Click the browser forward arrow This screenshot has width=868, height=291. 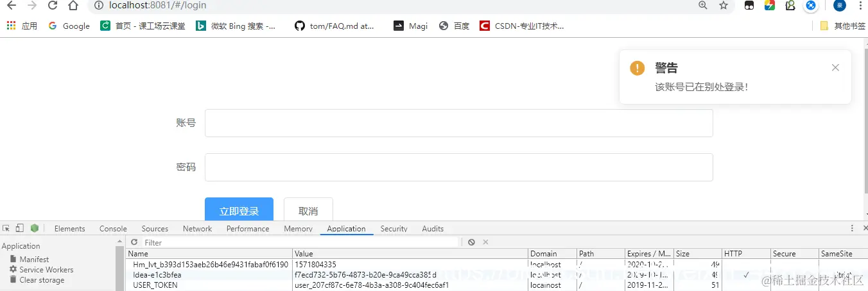pyautogui.click(x=32, y=6)
